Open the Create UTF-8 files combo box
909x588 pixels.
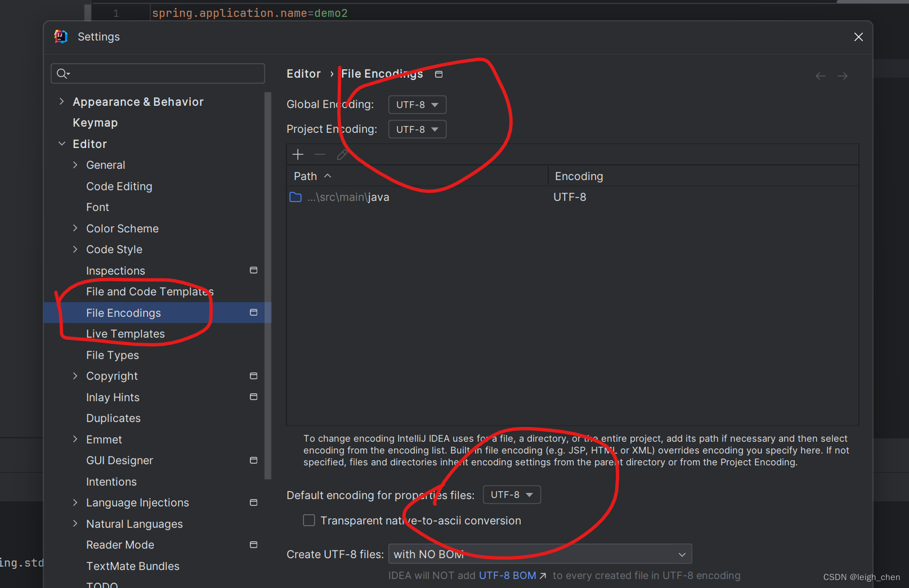pyautogui.click(x=540, y=554)
